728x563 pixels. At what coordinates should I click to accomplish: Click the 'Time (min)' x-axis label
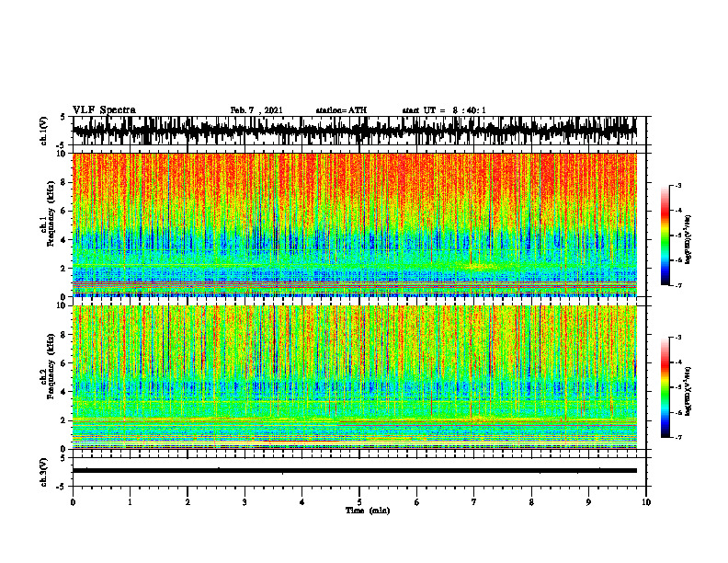pyautogui.click(x=368, y=511)
